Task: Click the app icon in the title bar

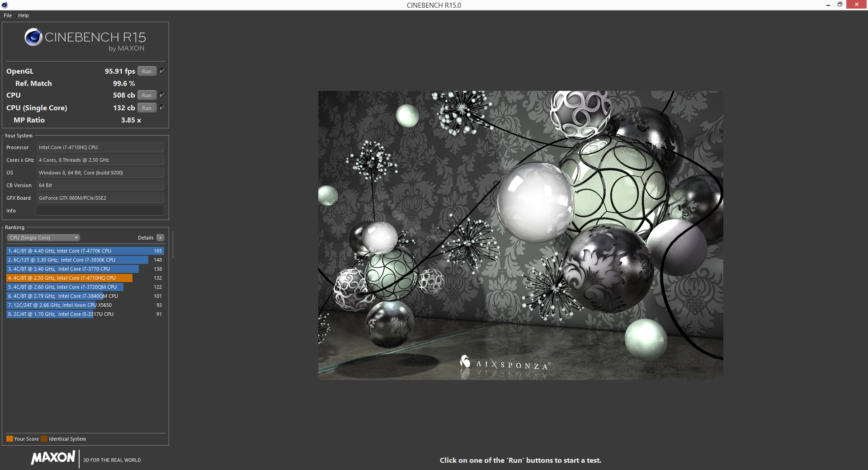Action: [x=5, y=5]
